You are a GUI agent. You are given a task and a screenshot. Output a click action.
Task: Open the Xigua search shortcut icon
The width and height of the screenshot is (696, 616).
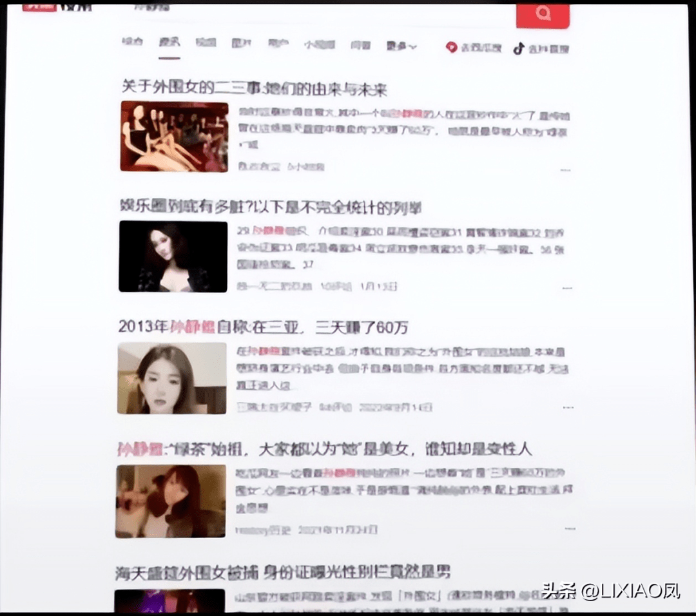point(451,48)
